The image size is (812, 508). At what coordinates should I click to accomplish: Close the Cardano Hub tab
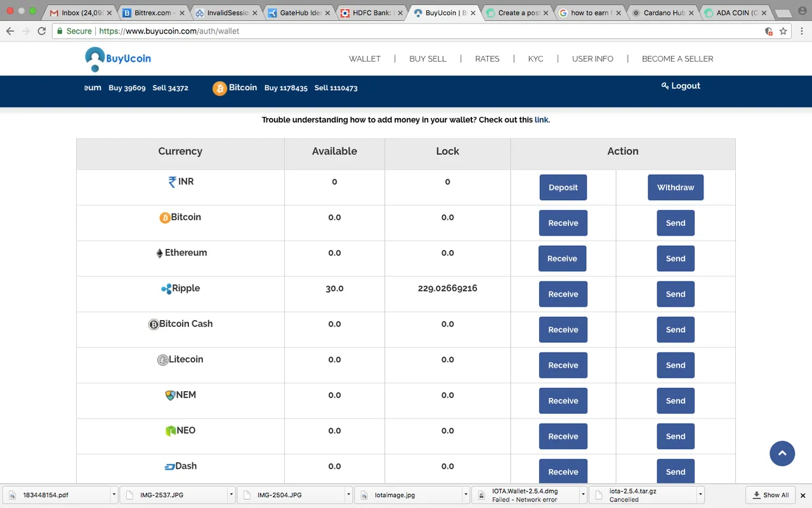(691, 13)
